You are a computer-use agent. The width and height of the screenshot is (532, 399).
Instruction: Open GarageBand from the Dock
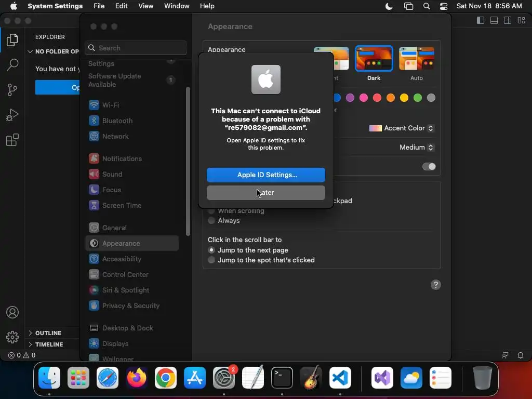tap(311, 378)
